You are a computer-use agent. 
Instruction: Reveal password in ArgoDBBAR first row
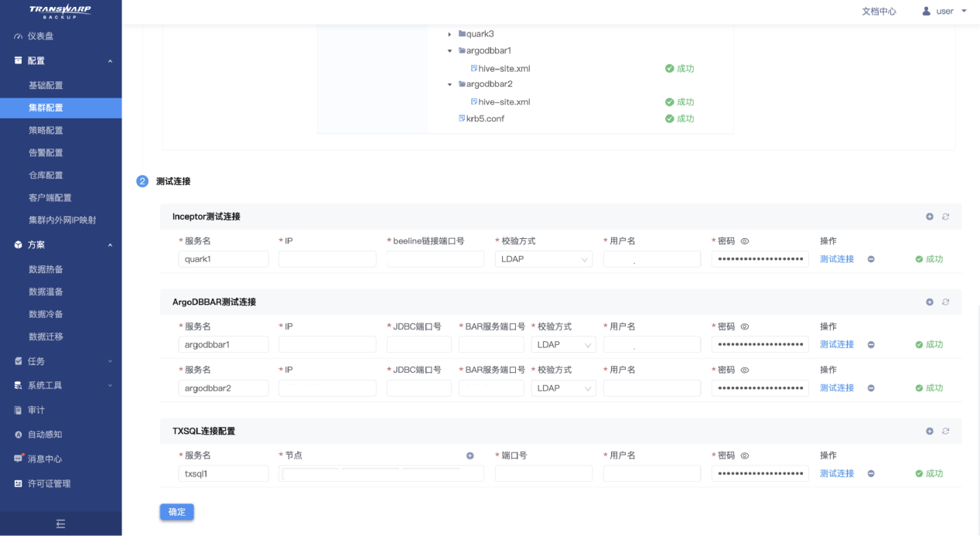coord(745,327)
